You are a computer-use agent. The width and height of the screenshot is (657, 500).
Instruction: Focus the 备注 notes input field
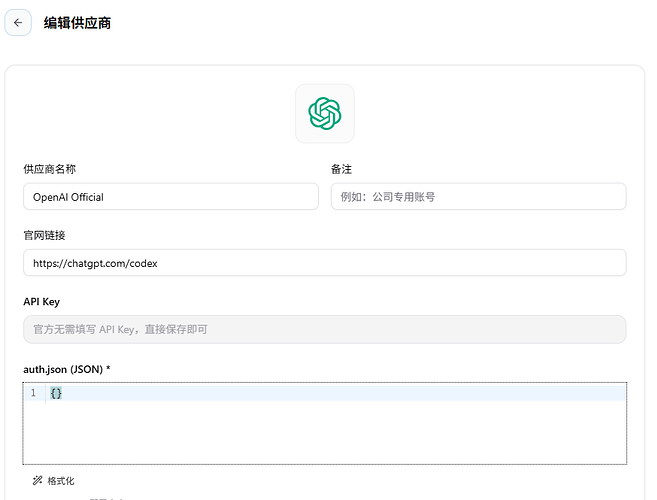(479, 197)
